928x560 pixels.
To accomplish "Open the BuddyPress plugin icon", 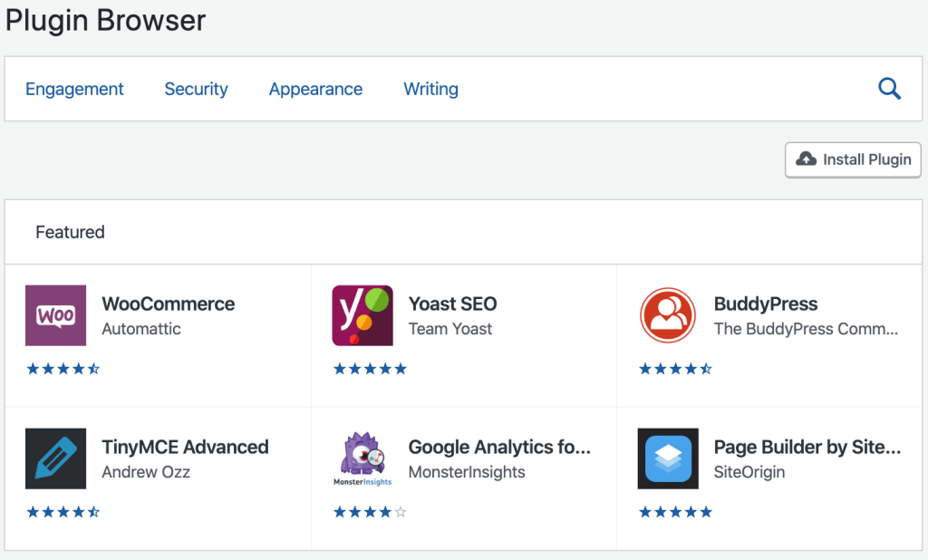I will coord(668,315).
